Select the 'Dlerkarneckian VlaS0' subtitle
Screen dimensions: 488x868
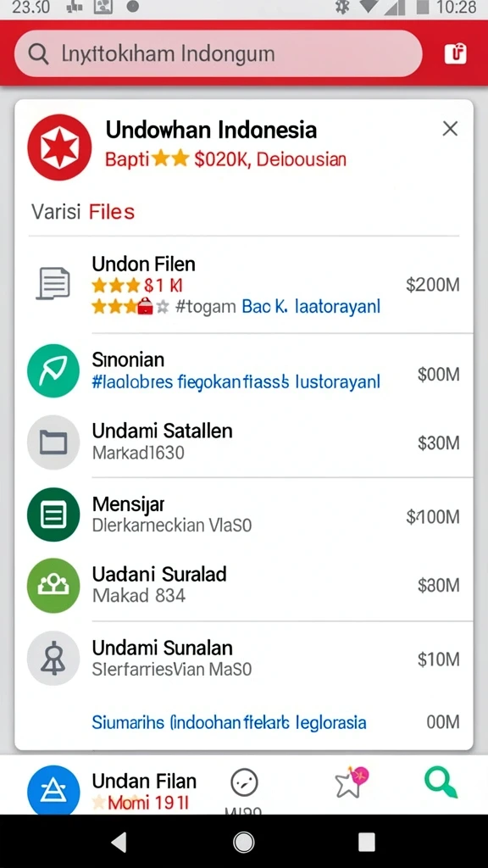(x=171, y=525)
